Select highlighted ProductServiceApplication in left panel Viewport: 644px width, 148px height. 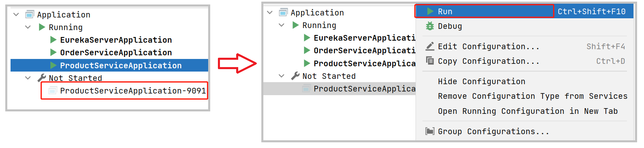pos(109,65)
